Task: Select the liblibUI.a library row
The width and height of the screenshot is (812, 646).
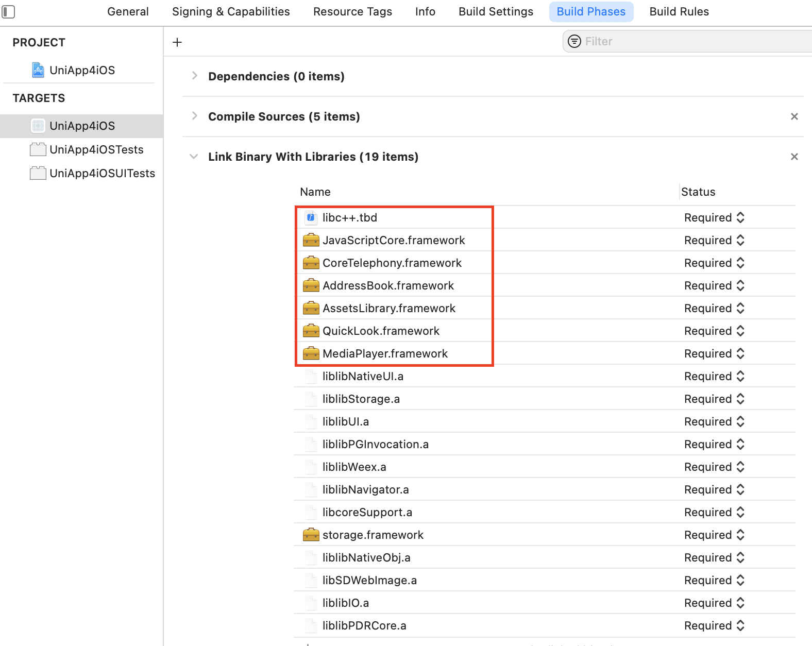Action: click(545, 421)
